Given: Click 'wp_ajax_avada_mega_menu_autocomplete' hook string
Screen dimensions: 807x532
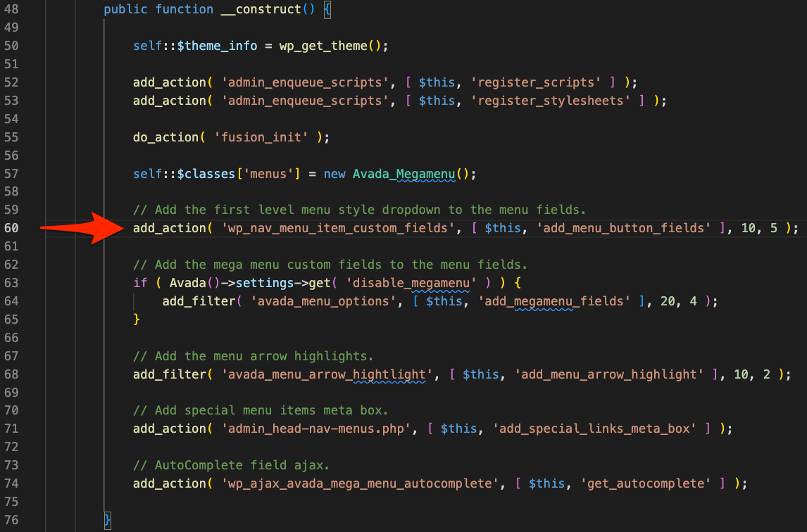Looking at the screenshot, I should (x=360, y=483).
